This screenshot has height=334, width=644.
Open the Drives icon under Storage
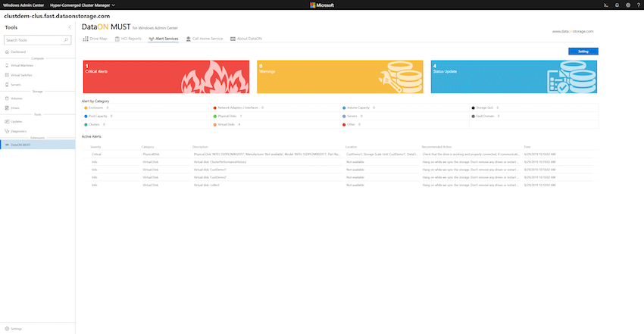[7, 108]
